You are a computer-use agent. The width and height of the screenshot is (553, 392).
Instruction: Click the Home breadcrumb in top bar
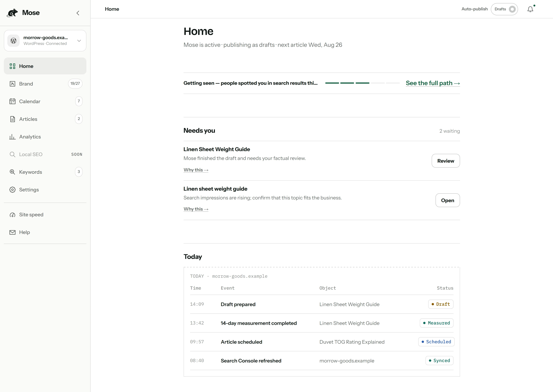[x=112, y=9]
